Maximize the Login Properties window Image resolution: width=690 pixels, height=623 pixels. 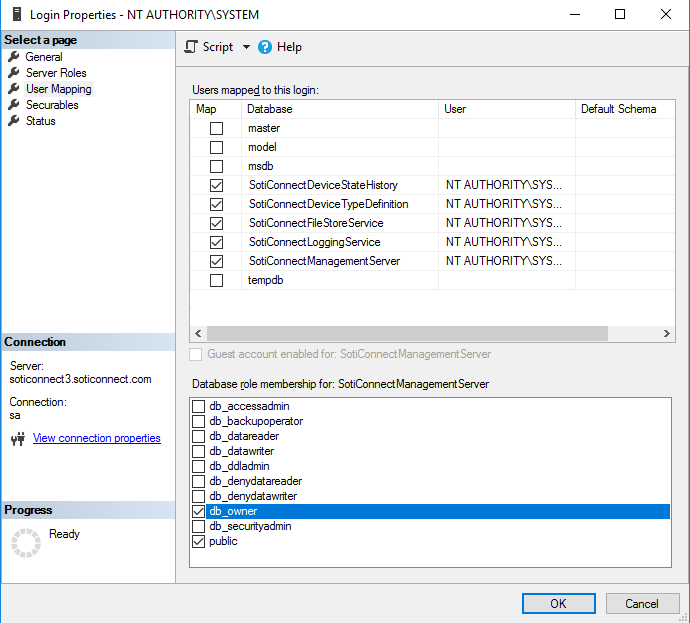pyautogui.click(x=620, y=15)
